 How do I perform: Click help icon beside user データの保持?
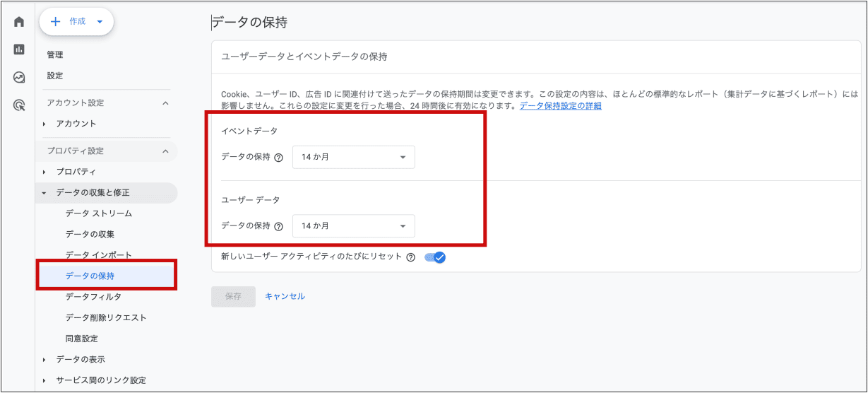[278, 227]
